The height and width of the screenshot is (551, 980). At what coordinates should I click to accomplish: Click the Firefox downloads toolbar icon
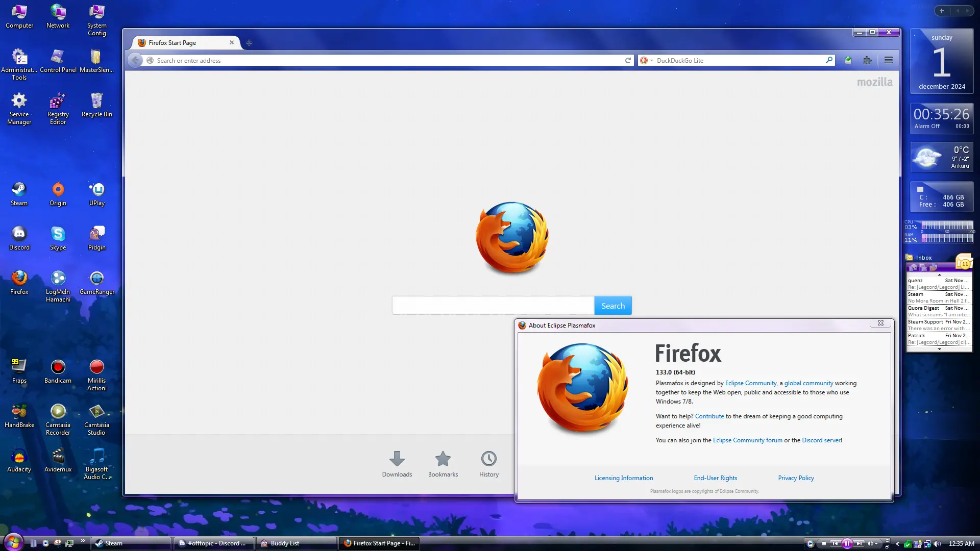(848, 60)
